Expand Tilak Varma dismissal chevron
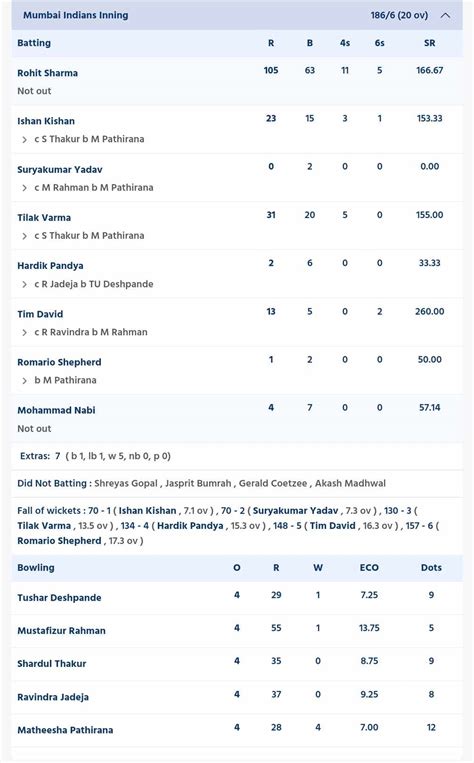Viewport: 474px width, 763px height. click(x=24, y=236)
